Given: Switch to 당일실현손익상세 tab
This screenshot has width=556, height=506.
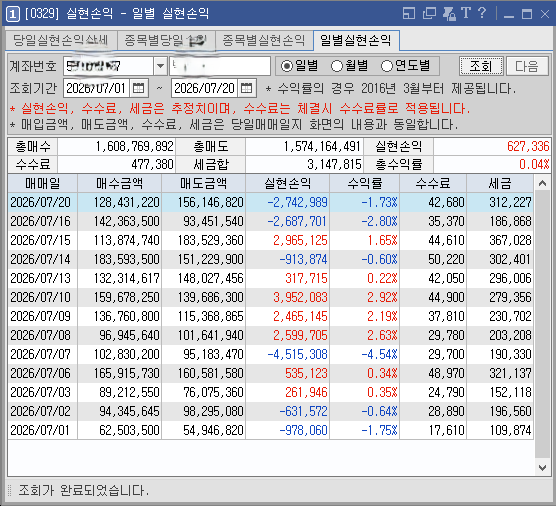Looking at the screenshot, I should [61, 40].
